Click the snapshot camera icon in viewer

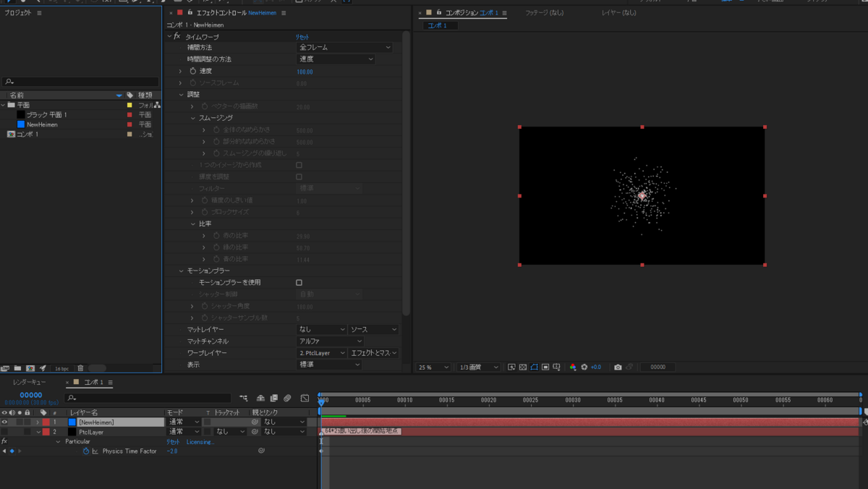[x=618, y=367]
